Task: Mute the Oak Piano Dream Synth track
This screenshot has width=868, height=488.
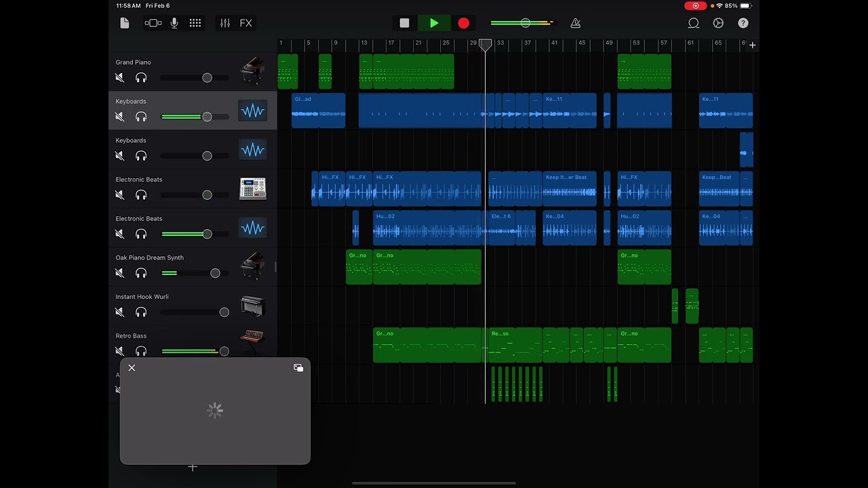Action: click(120, 273)
